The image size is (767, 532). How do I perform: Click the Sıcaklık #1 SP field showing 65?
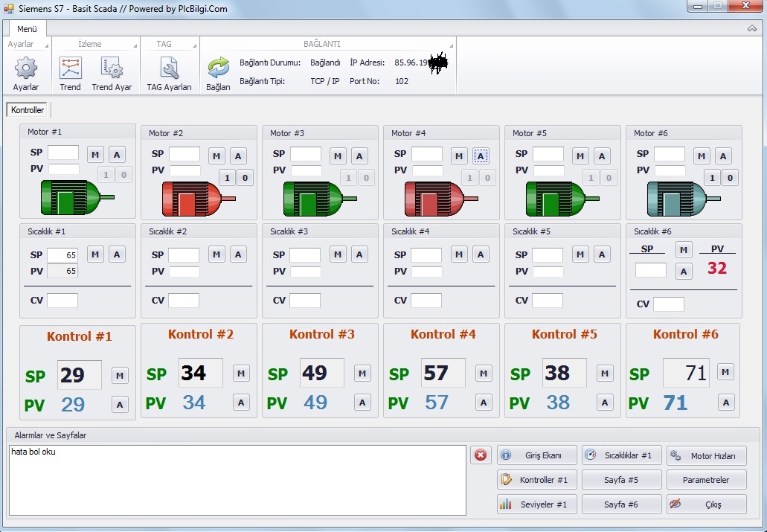(62, 254)
